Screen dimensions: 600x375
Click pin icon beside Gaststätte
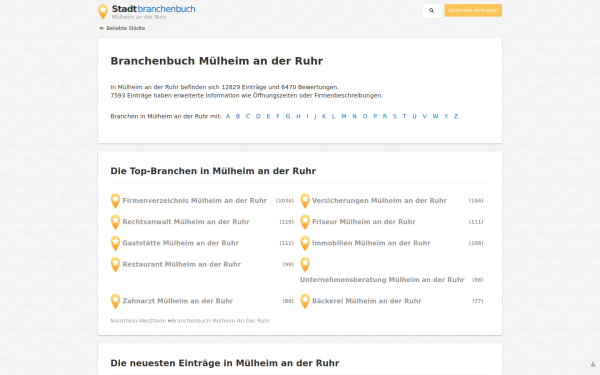click(x=115, y=243)
